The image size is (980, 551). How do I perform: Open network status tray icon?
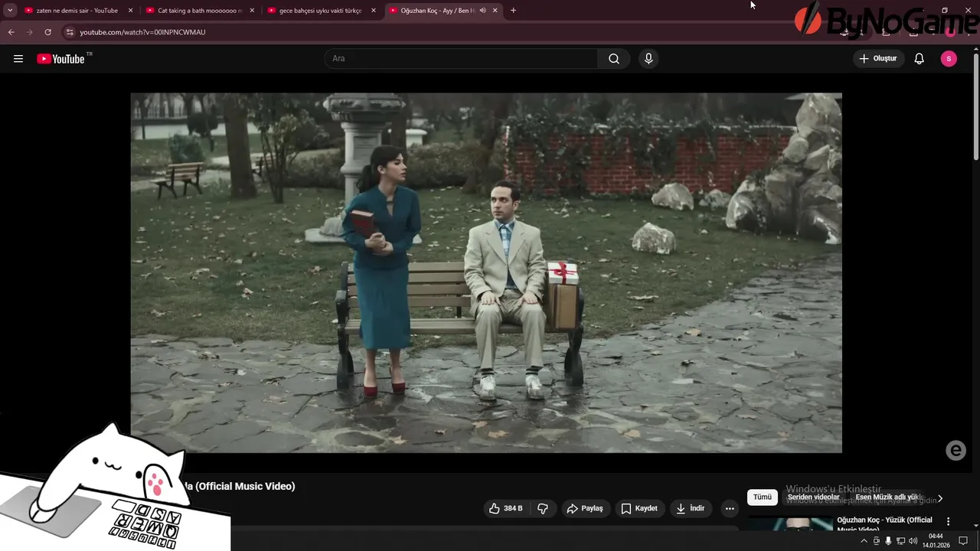tap(900, 541)
